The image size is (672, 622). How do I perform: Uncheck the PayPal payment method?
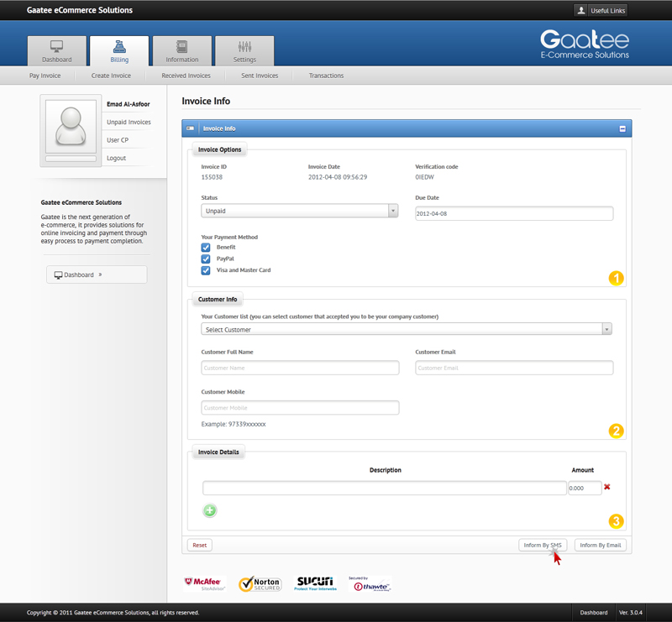[x=206, y=259]
